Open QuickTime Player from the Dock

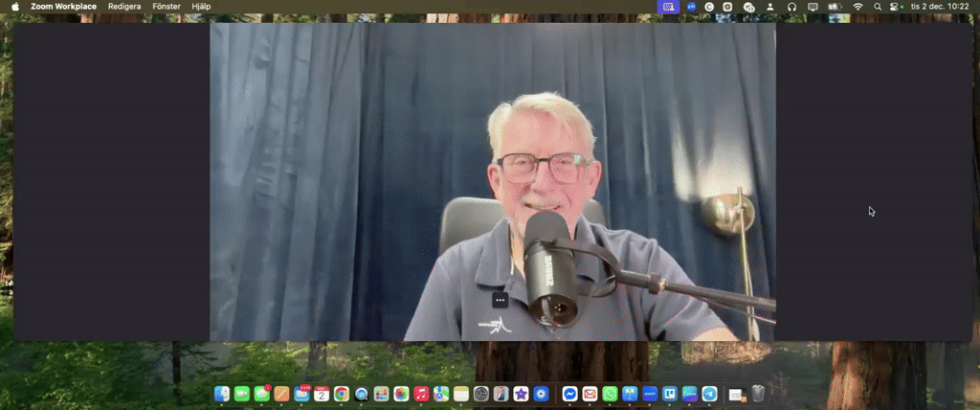click(x=361, y=394)
